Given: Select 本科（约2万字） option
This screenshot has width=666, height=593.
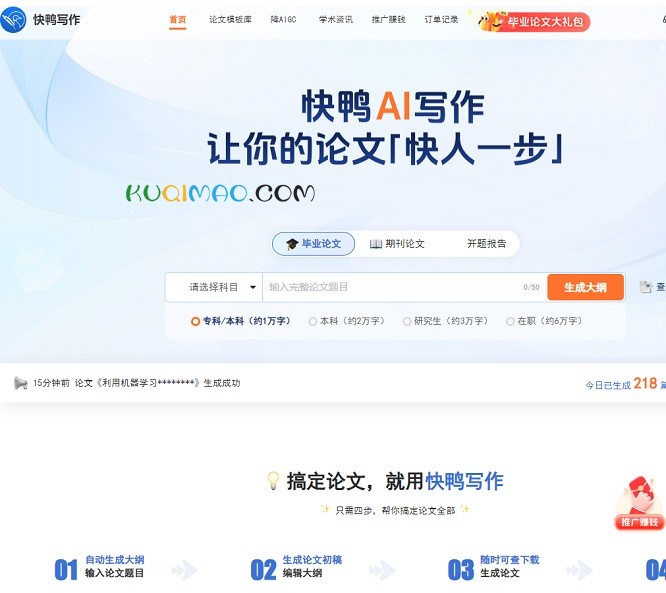Looking at the screenshot, I should (347, 321).
